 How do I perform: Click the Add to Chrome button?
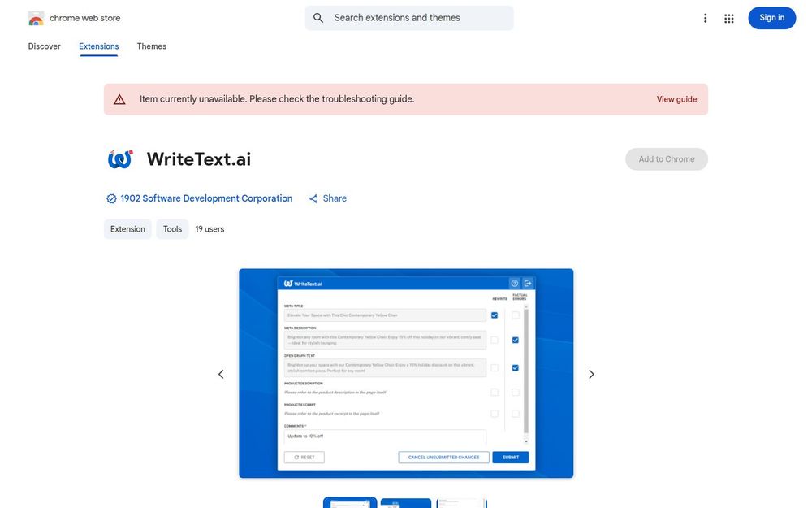pos(666,159)
